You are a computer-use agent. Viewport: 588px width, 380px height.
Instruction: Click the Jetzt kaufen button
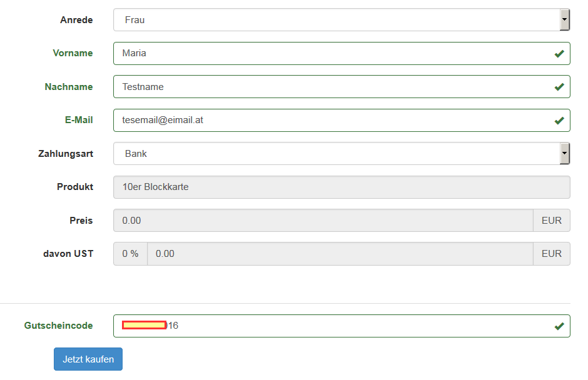coord(88,359)
